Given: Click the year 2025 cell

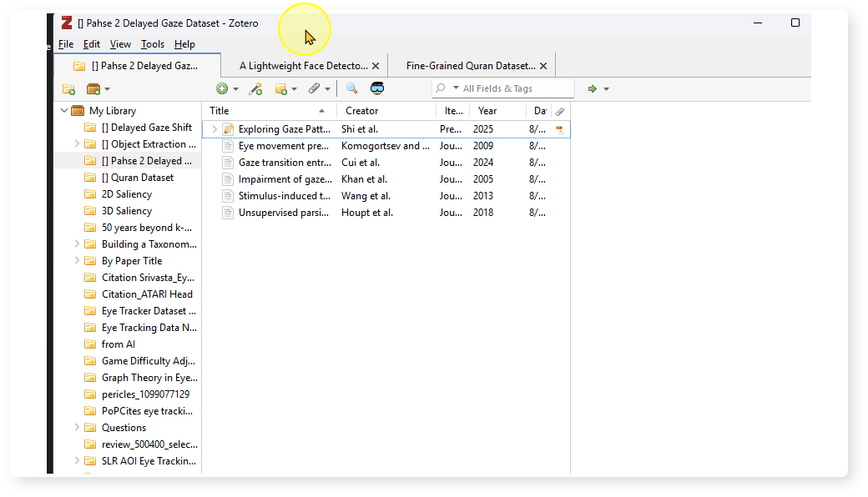Looking at the screenshot, I should 483,129.
